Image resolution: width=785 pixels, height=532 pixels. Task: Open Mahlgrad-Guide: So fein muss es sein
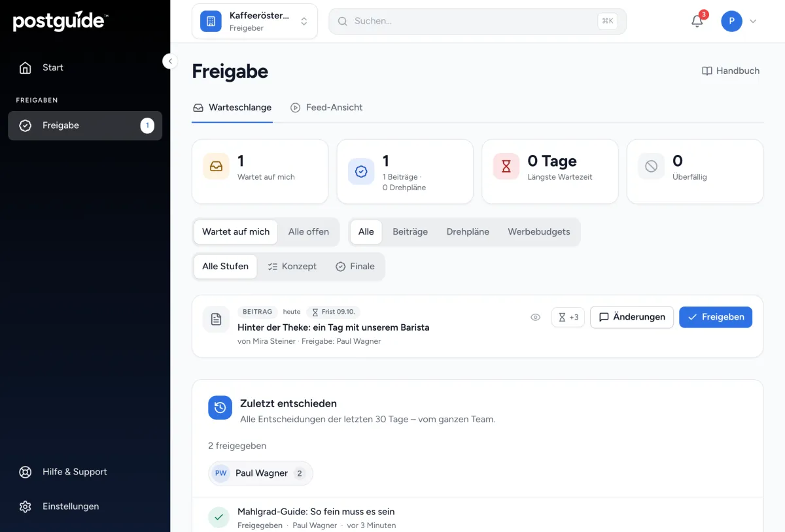point(316,512)
